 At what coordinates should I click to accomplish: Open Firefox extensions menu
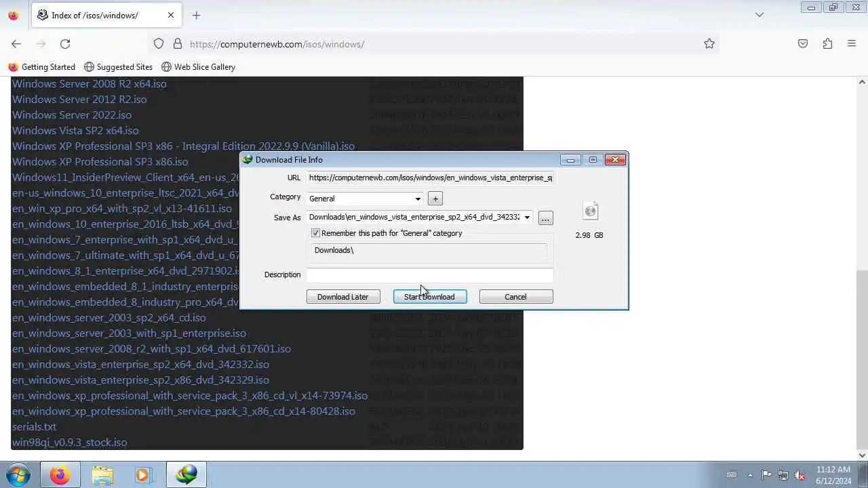tap(827, 44)
